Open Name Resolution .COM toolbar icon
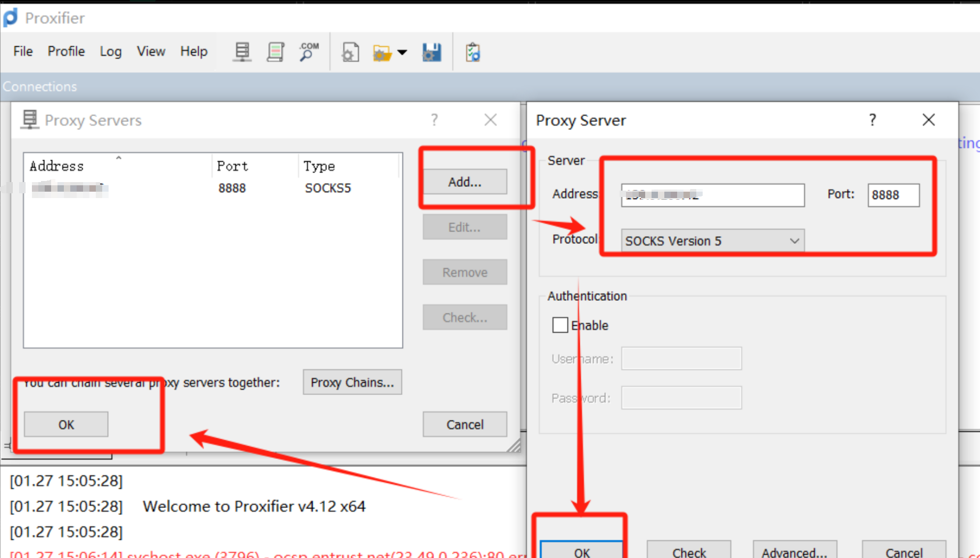The height and width of the screenshot is (558, 980). point(309,52)
